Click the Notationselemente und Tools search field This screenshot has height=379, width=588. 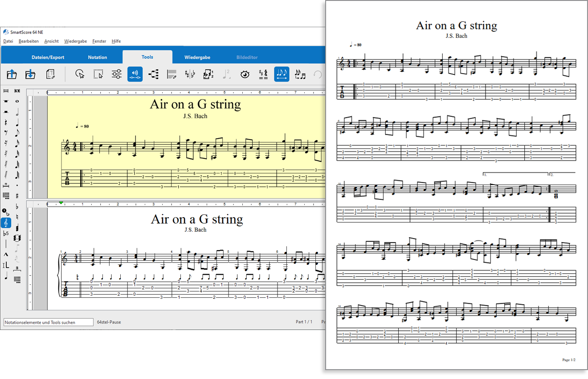click(48, 322)
